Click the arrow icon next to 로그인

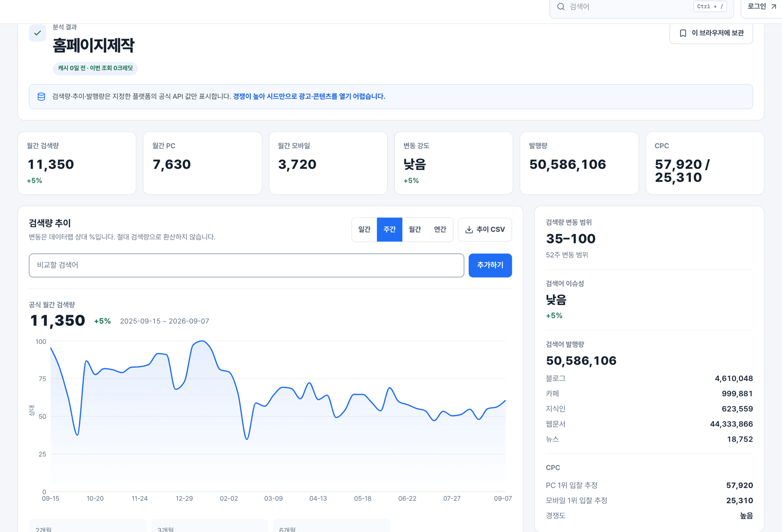tap(773, 7)
